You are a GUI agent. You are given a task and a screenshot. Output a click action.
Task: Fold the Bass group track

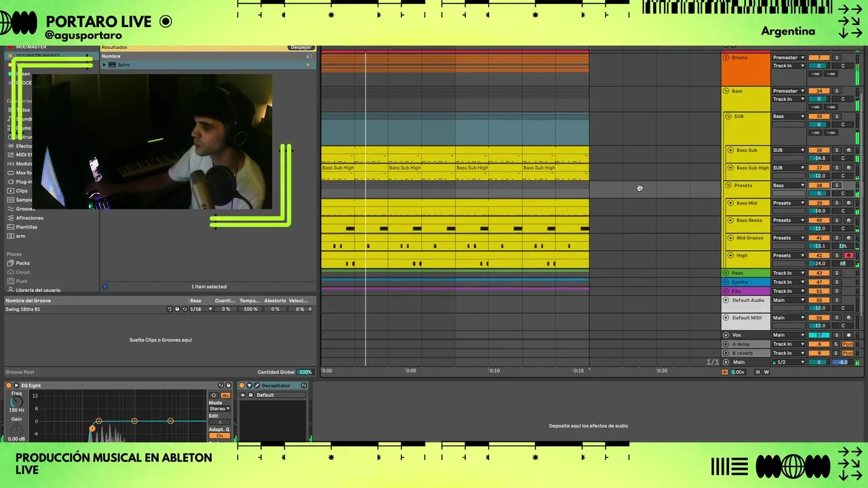pos(726,91)
